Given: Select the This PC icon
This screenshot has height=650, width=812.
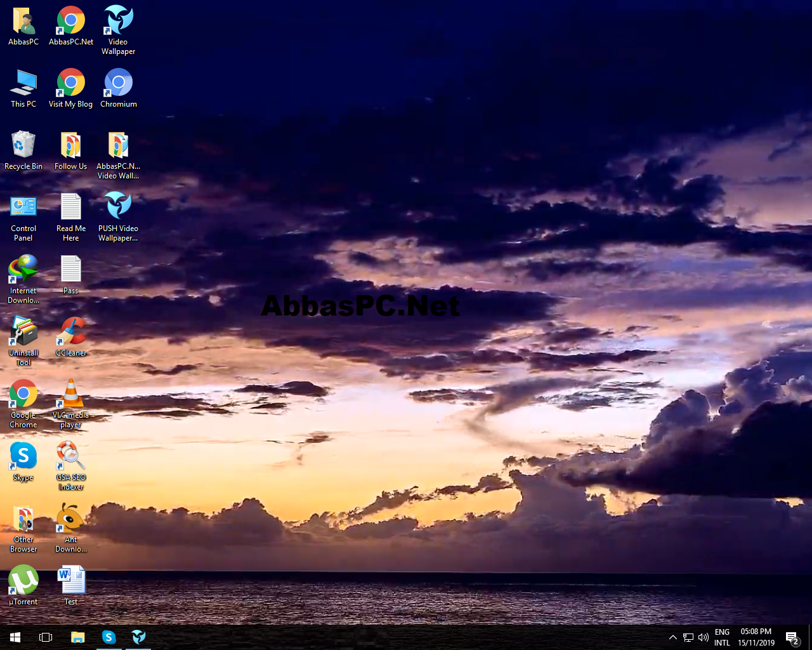Looking at the screenshot, I should point(23,88).
